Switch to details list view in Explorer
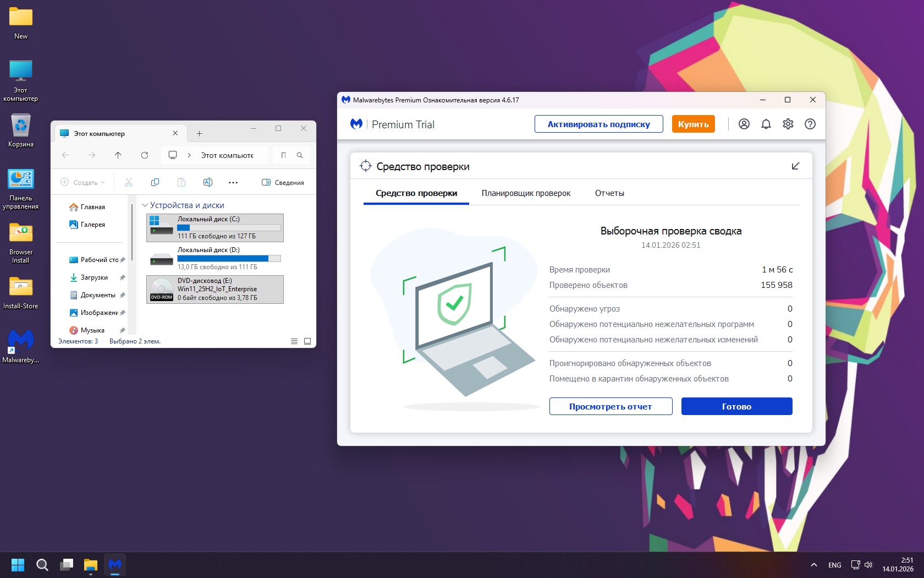The width and height of the screenshot is (924, 578). point(294,341)
